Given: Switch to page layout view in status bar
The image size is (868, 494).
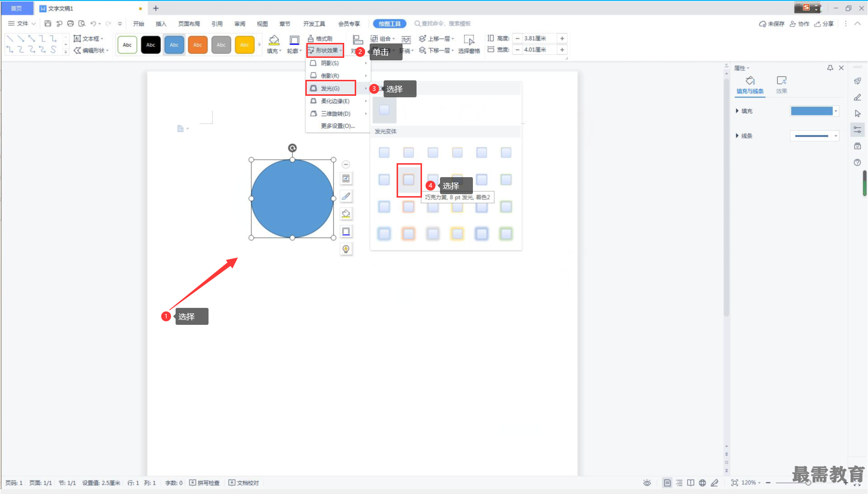Looking at the screenshot, I should (x=667, y=483).
